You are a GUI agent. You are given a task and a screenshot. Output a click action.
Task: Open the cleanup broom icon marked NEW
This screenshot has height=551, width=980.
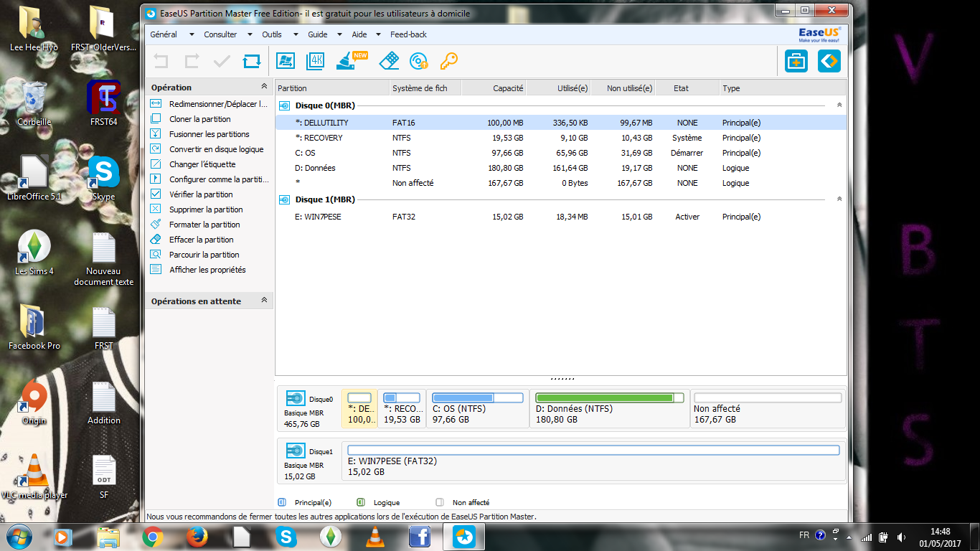(x=350, y=61)
